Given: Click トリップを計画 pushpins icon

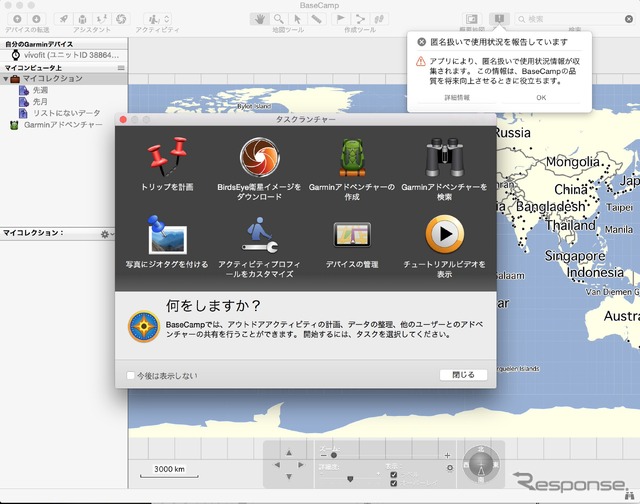Looking at the screenshot, I should [167, 157].
